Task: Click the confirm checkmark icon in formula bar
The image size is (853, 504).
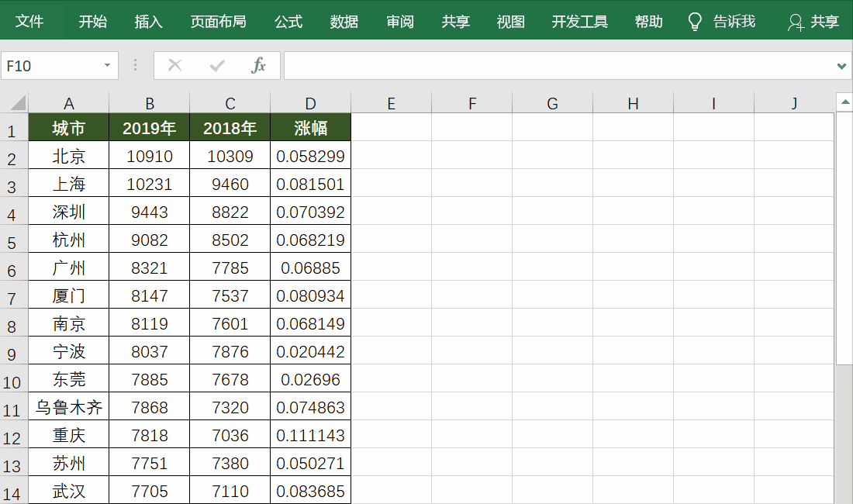Action: click(x=217, y=66)
